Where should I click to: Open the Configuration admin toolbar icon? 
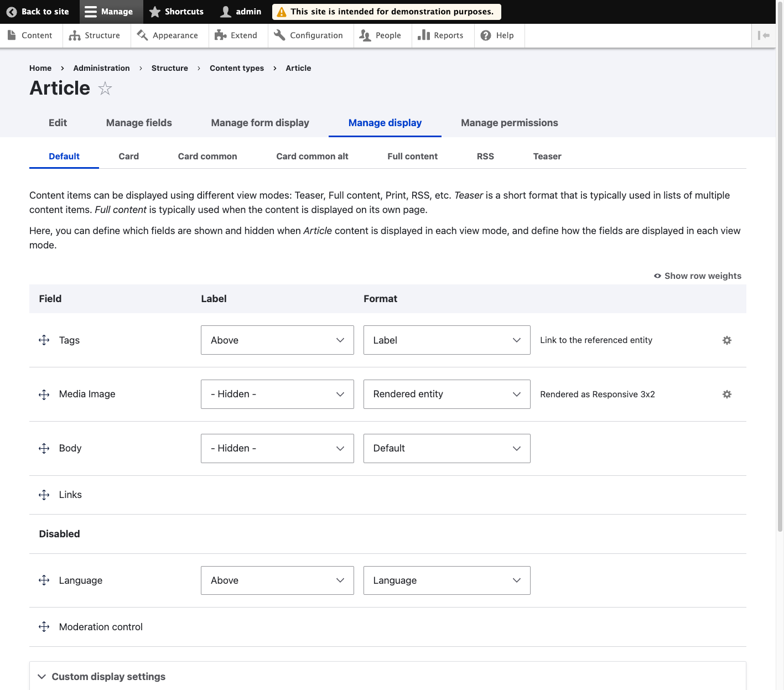(279, 35)
